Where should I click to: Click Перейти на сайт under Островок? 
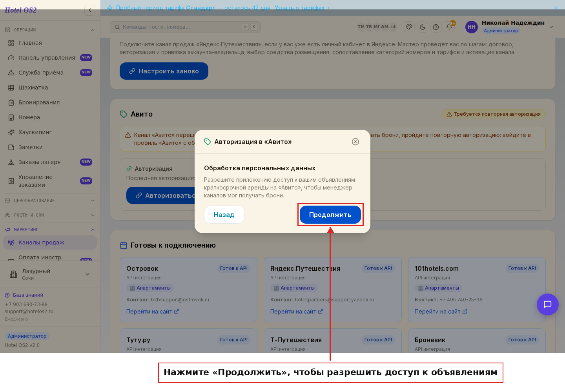point(153,312)
